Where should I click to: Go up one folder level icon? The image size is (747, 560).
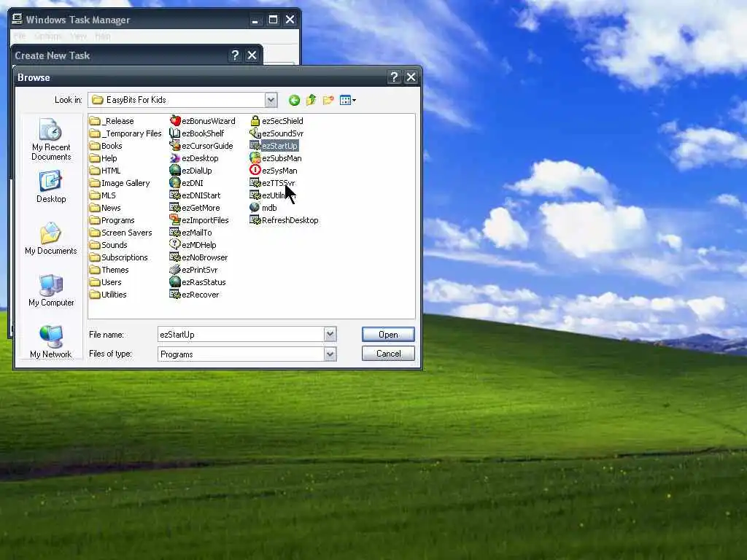[x=311, y=100]
